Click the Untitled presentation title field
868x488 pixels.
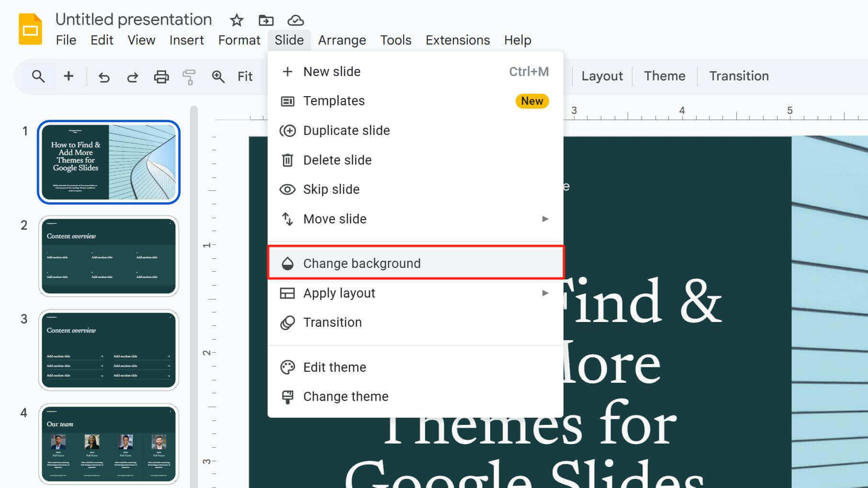pyautogui.click(x=134, y=20)
